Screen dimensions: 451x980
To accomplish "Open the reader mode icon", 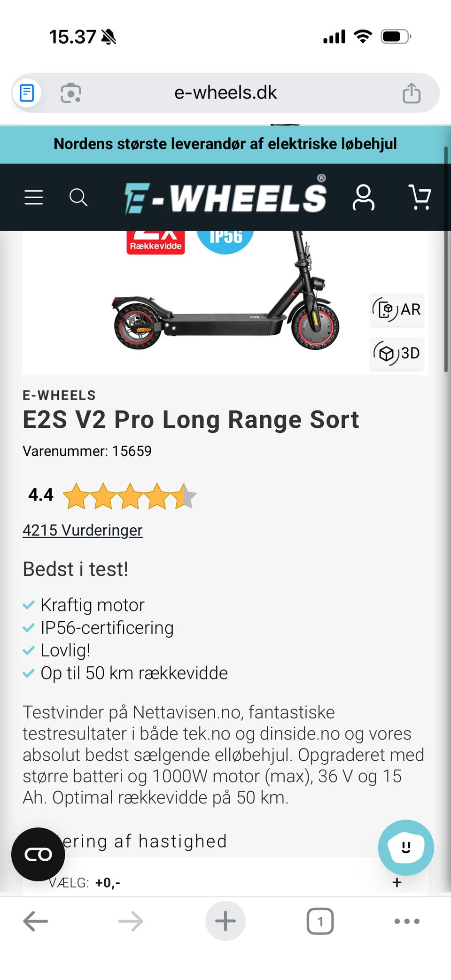I will (27, 93).
